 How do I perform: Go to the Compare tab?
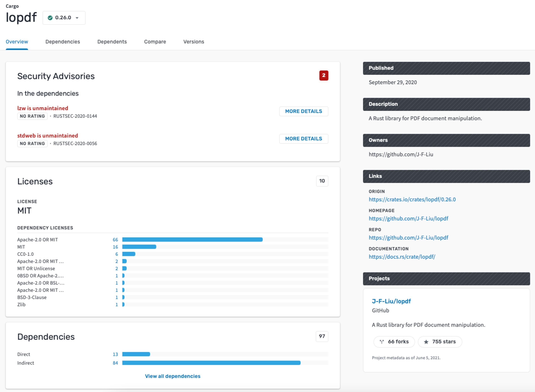[x=155, y=42]
